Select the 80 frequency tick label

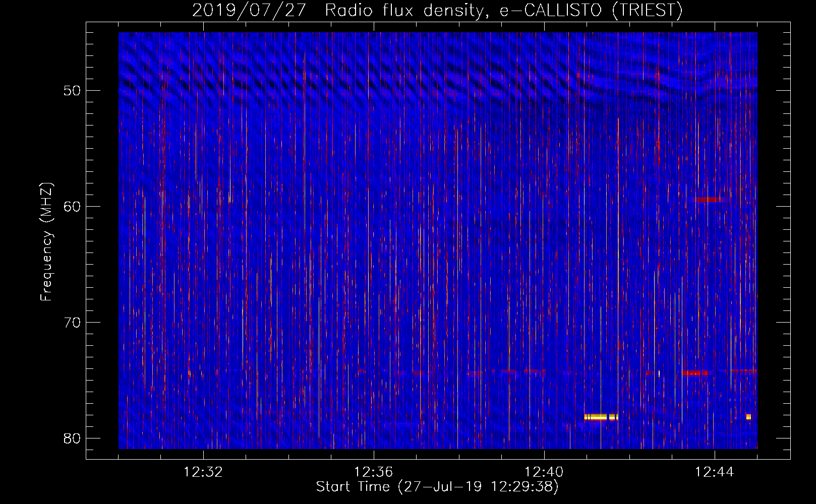coord(73,438)
